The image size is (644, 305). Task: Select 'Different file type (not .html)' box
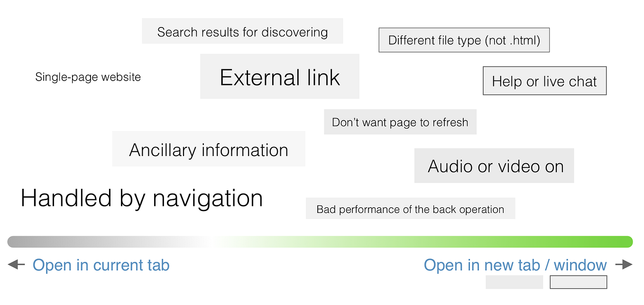pos(464,40)
